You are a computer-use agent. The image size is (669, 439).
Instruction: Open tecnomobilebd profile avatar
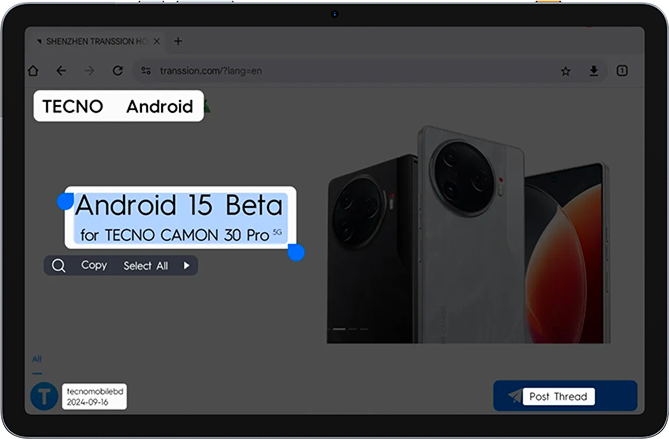coord(44,395)
